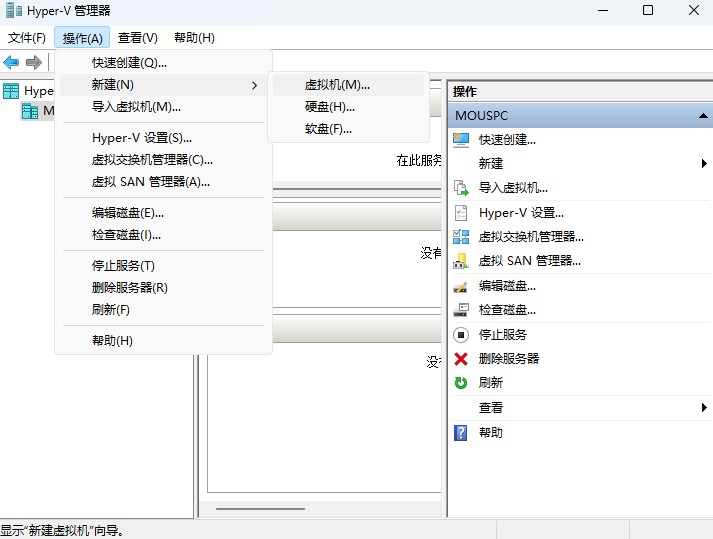This screenshot has width=713, height=539.
Task: Click Hyper-V 设置... in the Actions pane
Action: point(521,212)
